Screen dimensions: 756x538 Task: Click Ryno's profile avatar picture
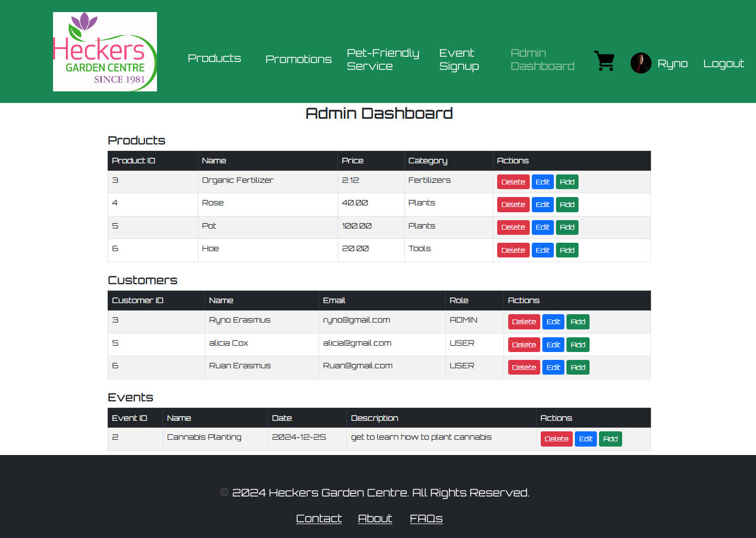[640, 63]
